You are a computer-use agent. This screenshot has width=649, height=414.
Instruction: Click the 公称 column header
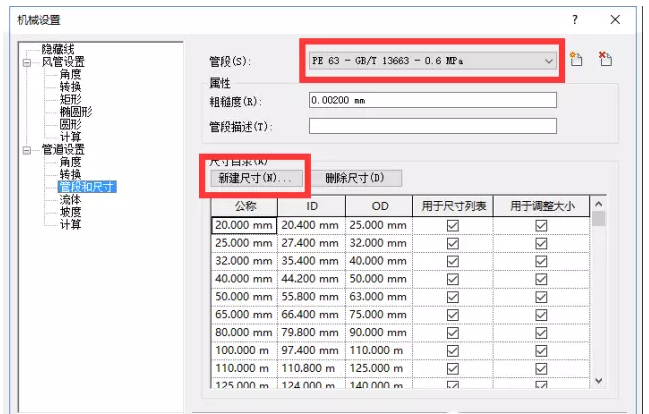click(x=243, y=205)
